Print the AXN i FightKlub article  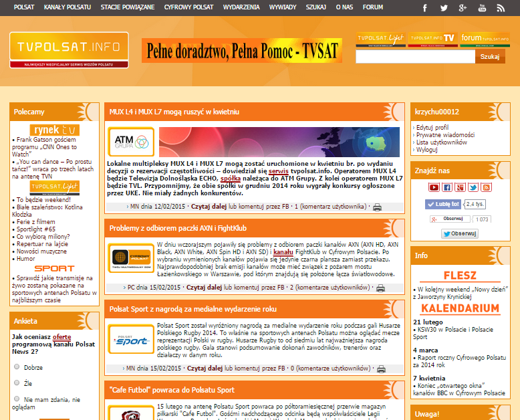point(380,288)
